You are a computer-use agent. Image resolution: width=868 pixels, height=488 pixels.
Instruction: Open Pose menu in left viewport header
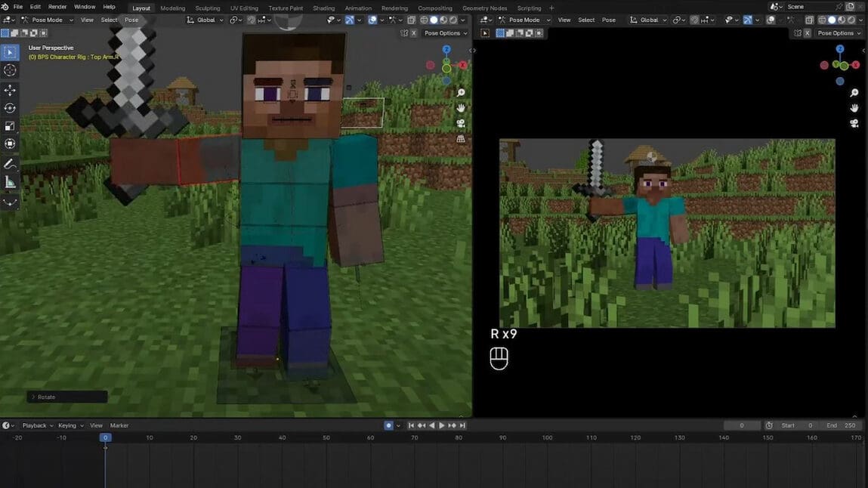tap(131, 20)
